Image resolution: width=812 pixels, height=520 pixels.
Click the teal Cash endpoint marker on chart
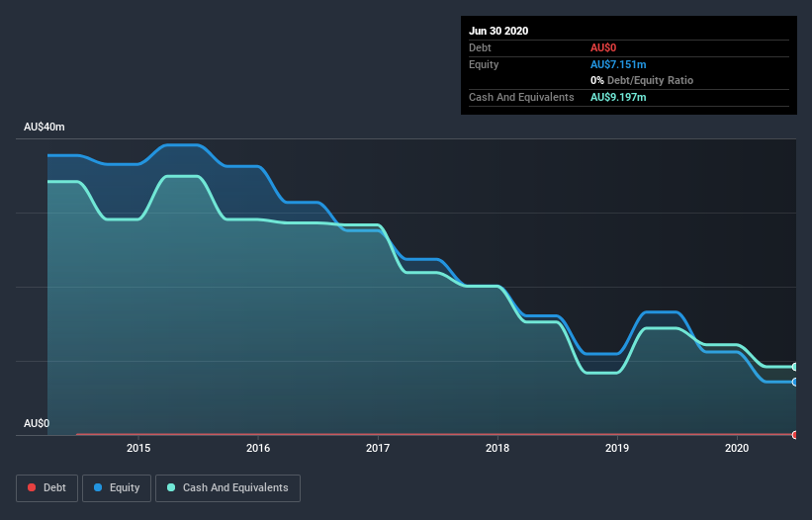795,367
